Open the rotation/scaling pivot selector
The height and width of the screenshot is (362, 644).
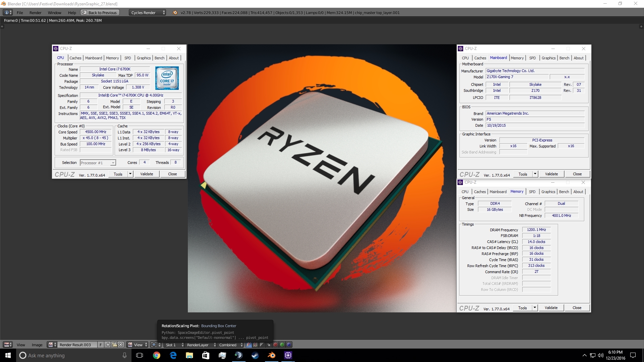click(155, 345)
